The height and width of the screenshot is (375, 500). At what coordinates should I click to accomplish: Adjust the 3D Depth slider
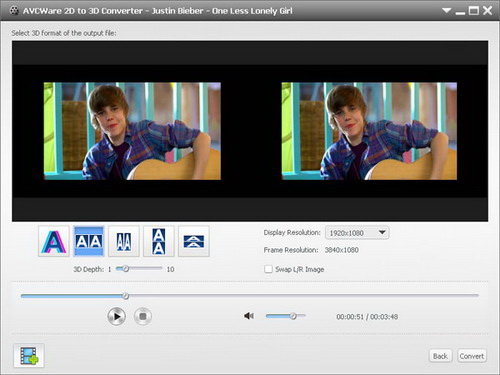tap(139, 269)
